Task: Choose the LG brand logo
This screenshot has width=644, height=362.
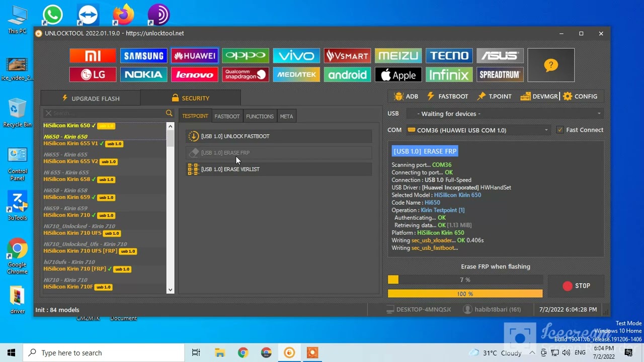Action: (93, 75)
